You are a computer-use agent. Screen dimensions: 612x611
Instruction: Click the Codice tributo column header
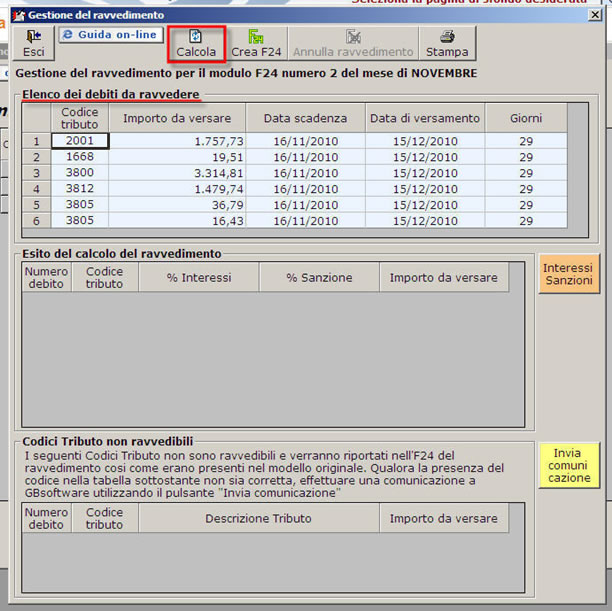(79, 118)
